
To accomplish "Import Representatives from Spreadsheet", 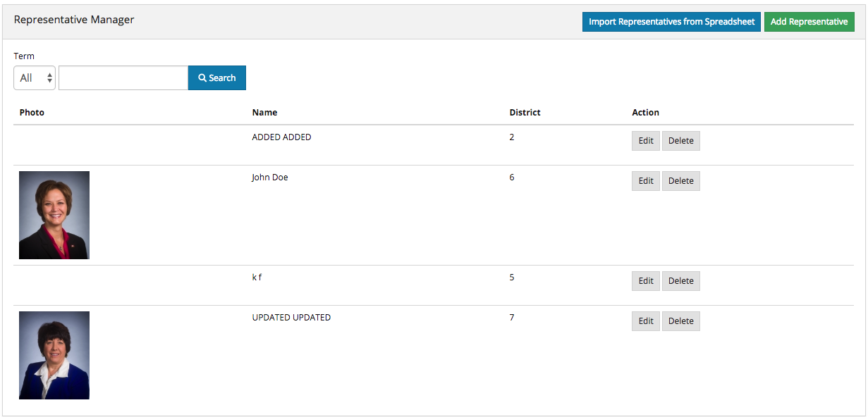I will click(671, 22).
